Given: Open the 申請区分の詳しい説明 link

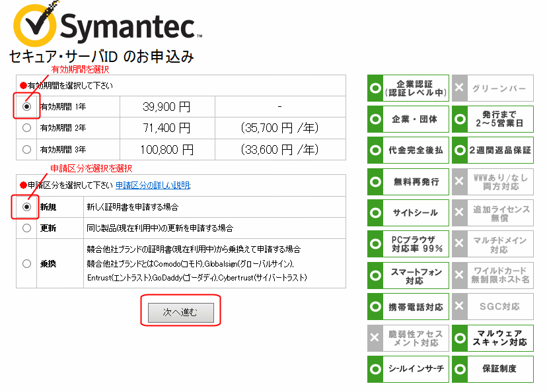Looking at the screenshot, I should click(x=153, y=185).
